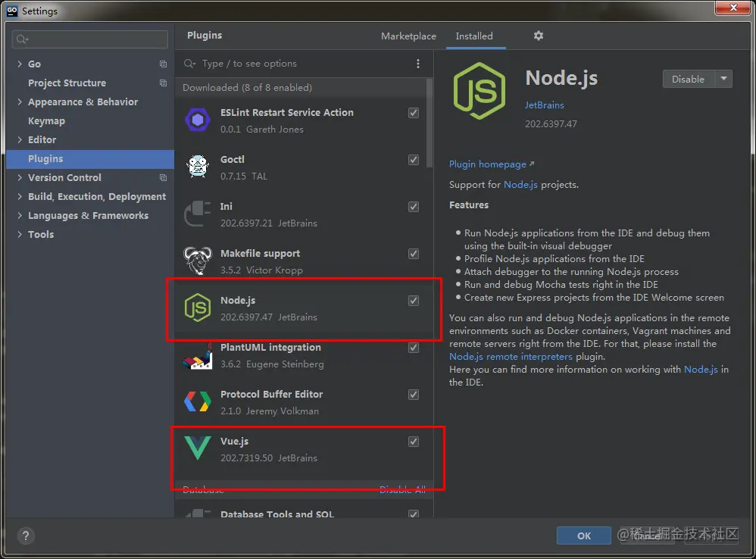Toggle ESLint Restart Service Action plugin checkbox
756x559 pixels.
[413, 113]
